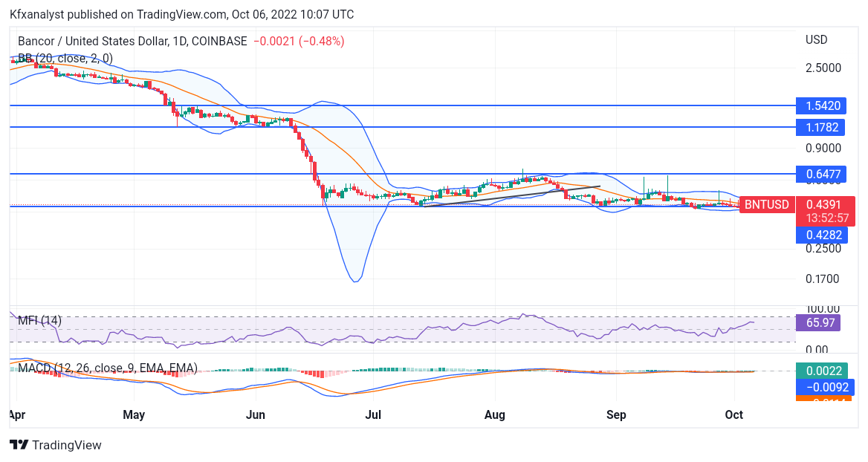Viewport: 868px width, 462px height.
Task: Click the BNTUSD symbol tag
Action: tap(767, 205)
